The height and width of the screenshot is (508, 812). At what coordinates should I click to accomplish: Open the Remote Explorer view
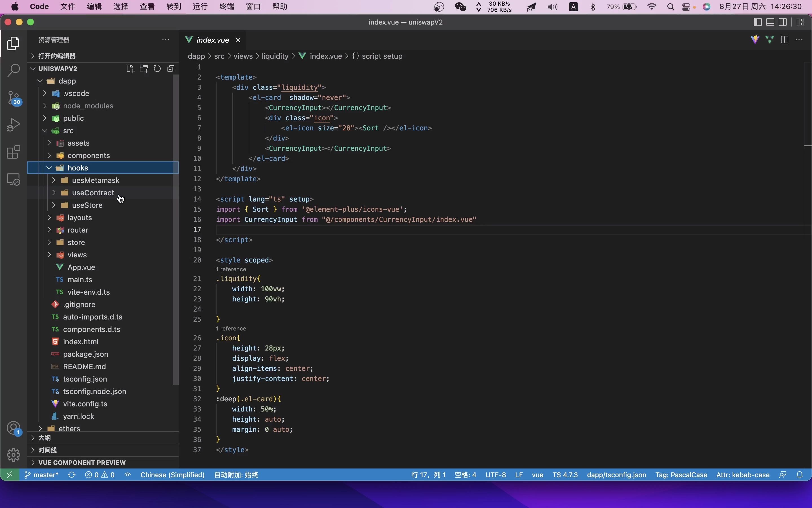tap(14, 179)
